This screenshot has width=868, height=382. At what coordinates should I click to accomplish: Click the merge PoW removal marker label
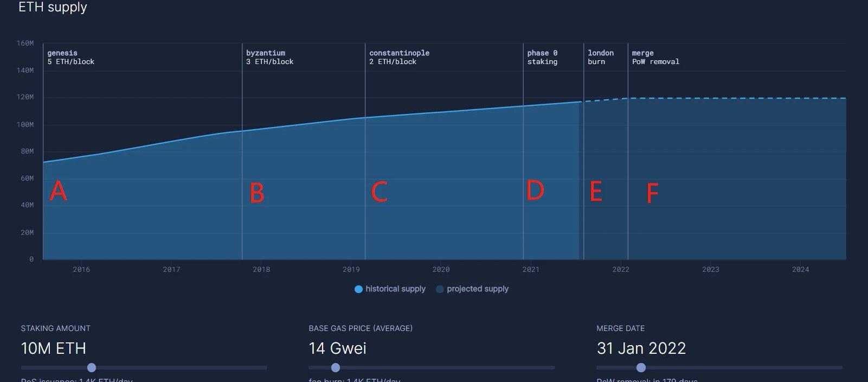[x=655, y=58]
